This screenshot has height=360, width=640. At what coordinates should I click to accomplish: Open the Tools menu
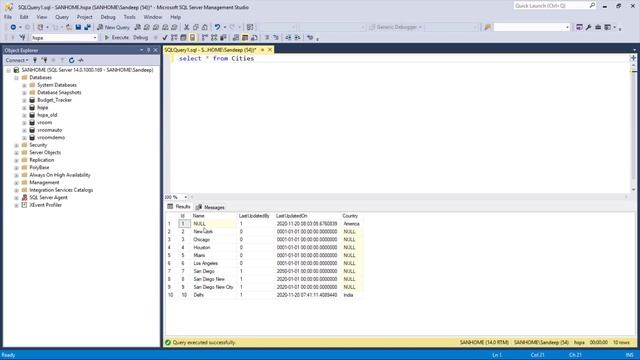129,17
